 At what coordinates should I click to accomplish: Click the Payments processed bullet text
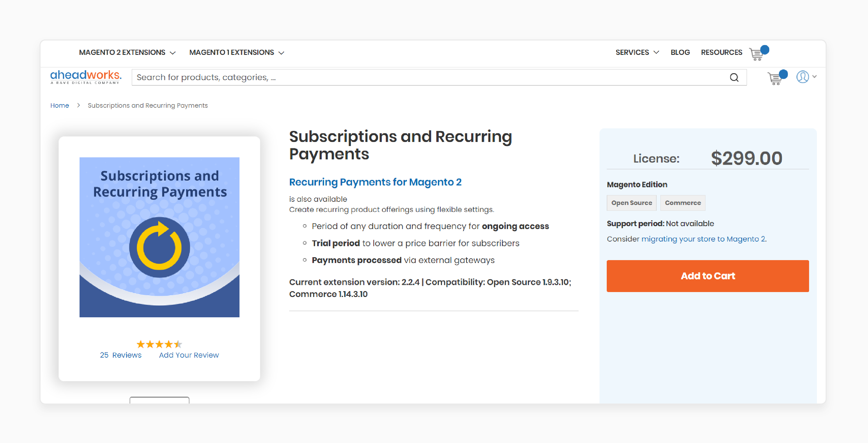pos(403,260)
